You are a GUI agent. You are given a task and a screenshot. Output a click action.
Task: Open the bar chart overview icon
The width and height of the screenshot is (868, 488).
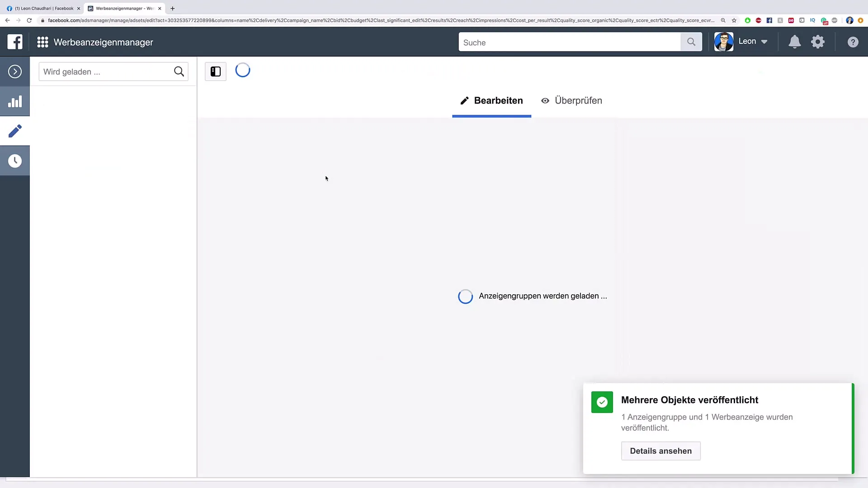click(x=15, y=101)
